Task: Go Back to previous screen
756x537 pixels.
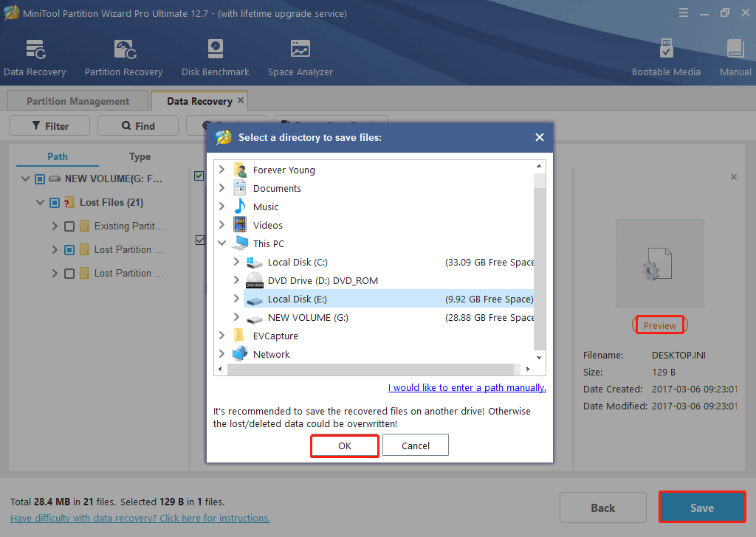Action: (x=603, y=507)
